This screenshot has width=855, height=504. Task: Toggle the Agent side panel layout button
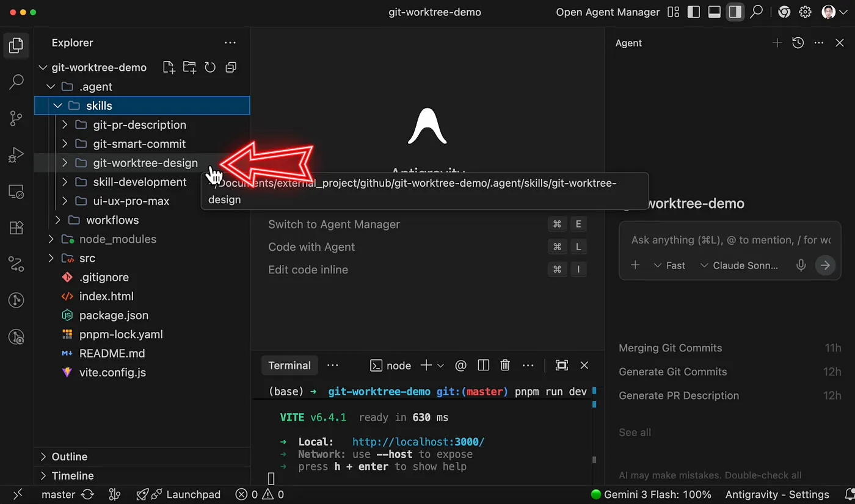click(735, 12)
